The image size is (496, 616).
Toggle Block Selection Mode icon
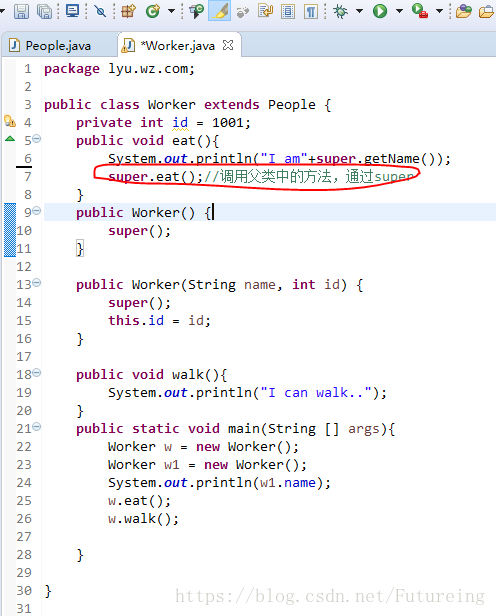(x=288, y=11)
